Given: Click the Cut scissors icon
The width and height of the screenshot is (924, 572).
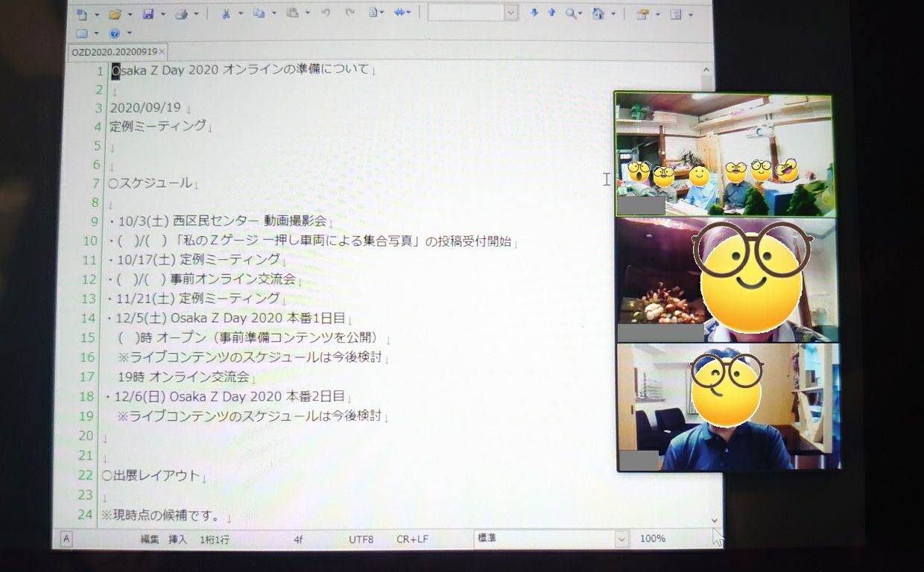Looking at the screenshot, I should [x=226, y=13].
